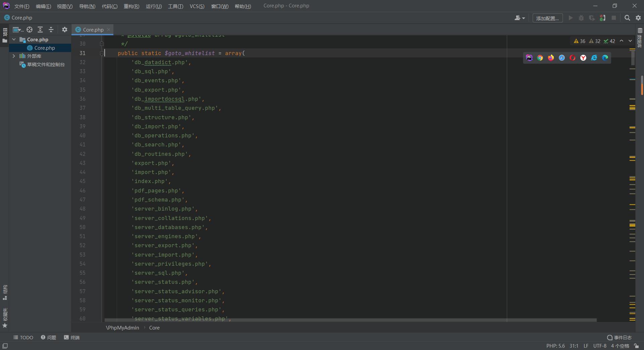644x350 pixels.
Task: Open the PHP: 5.6 language level selector
Action: coord(555,346)
